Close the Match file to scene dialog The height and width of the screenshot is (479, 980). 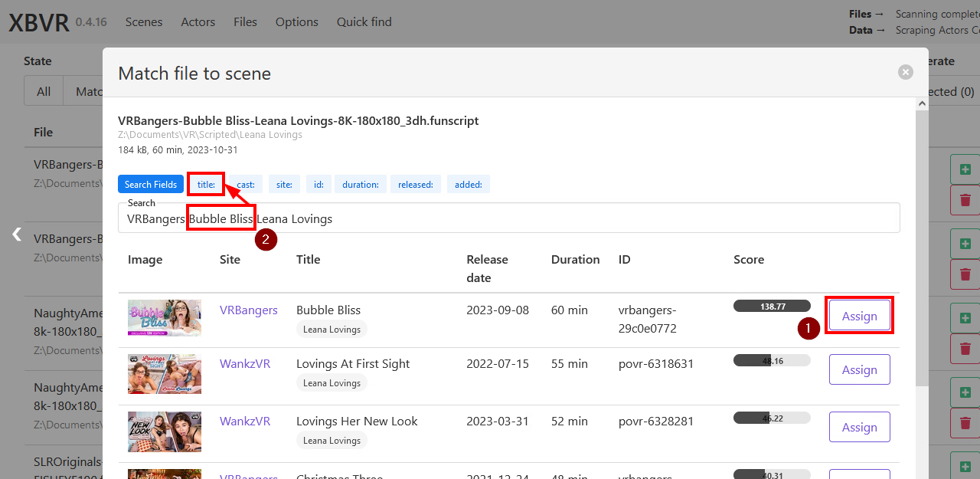point(906,72)
